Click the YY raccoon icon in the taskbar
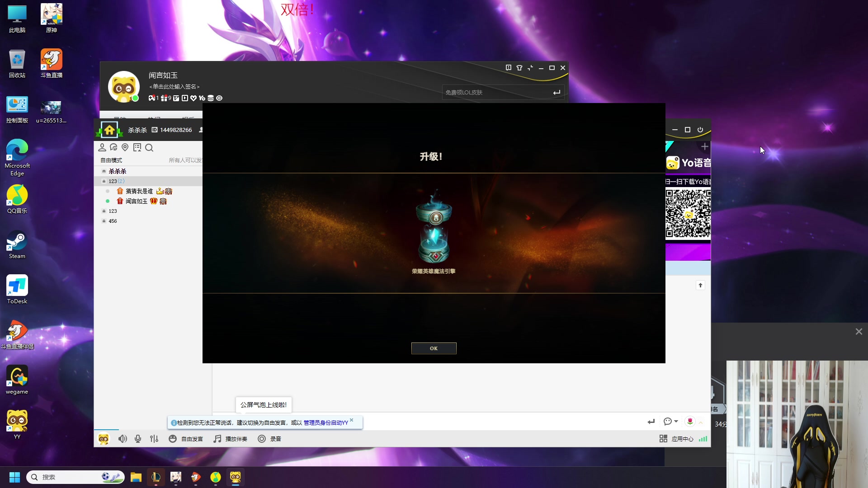Image resolution: width=868 pixels, height=488 pixels. [236, 477]
